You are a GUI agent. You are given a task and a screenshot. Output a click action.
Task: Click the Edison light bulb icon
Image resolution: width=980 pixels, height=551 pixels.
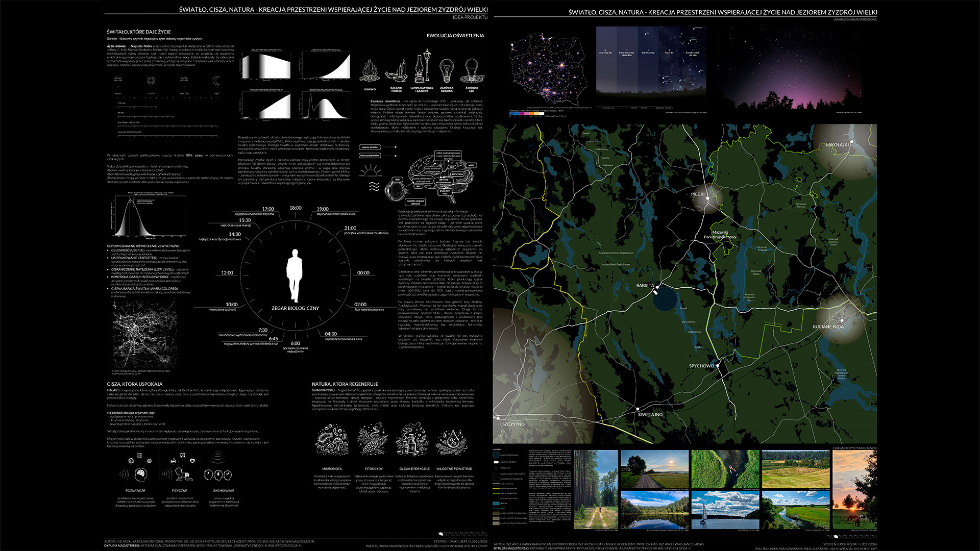coord(447,70)
